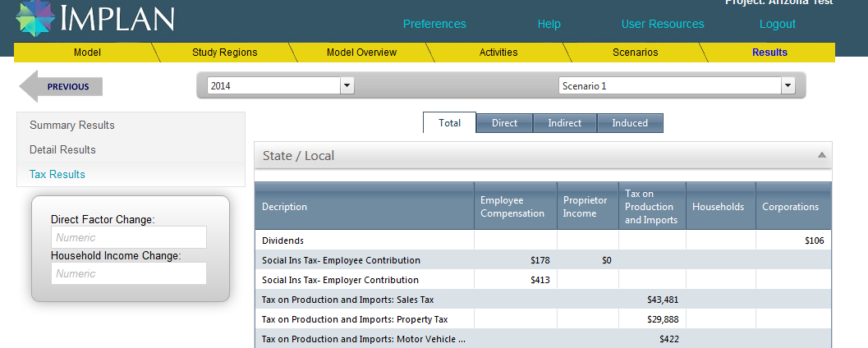The image size is (868, 348).
Task: Open the Activities tab
Action: 498,53
